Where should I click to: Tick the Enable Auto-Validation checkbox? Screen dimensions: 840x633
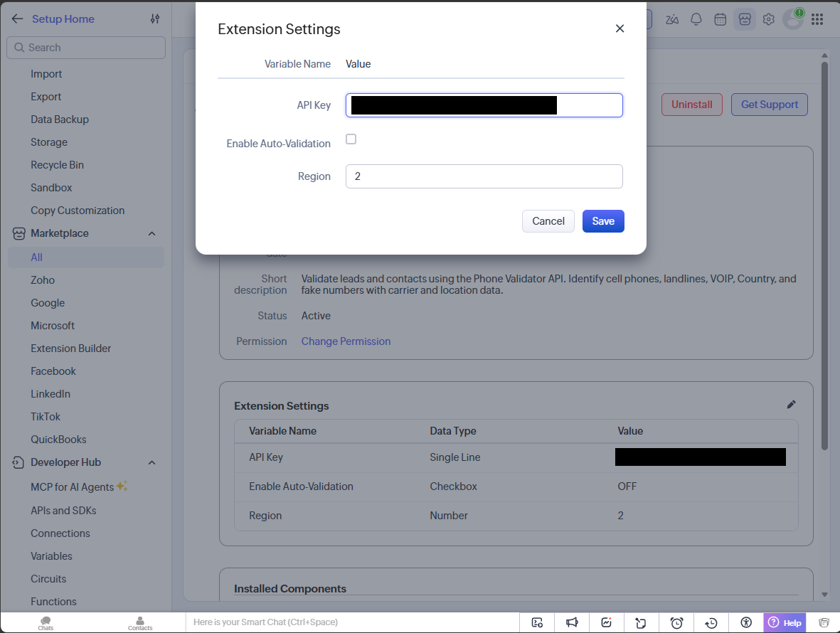pyautogui.click(x=351, y=139)
